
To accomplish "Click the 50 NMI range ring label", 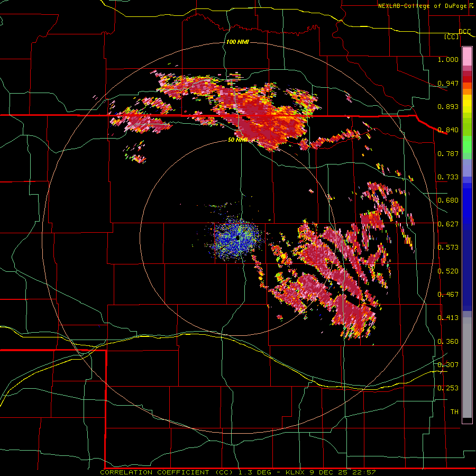I will tap(237, 140).
